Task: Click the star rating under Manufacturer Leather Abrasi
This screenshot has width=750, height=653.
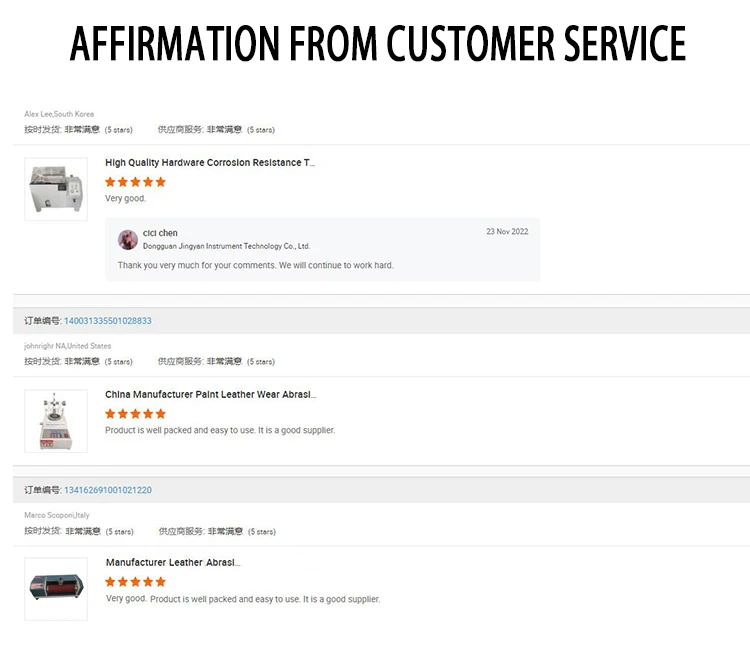Action: pyautogui.click(x=135, y=582)
